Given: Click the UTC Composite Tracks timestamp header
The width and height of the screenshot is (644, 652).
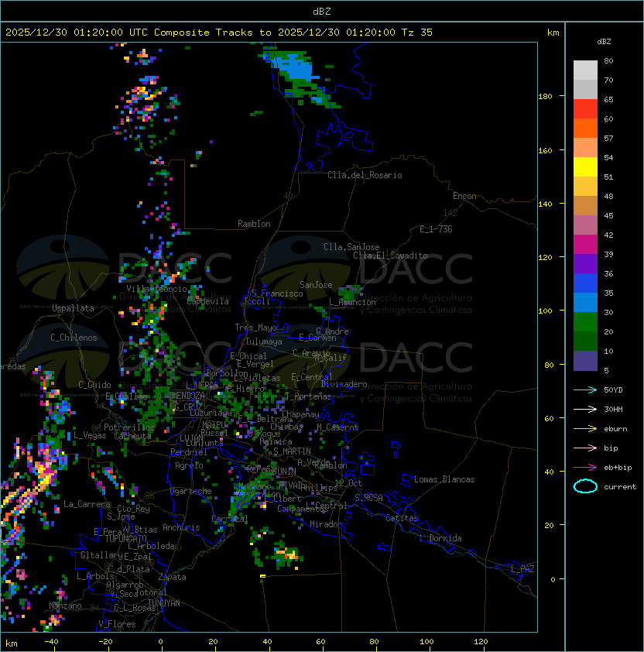Looking at the screenshot, I should point(219,33).
